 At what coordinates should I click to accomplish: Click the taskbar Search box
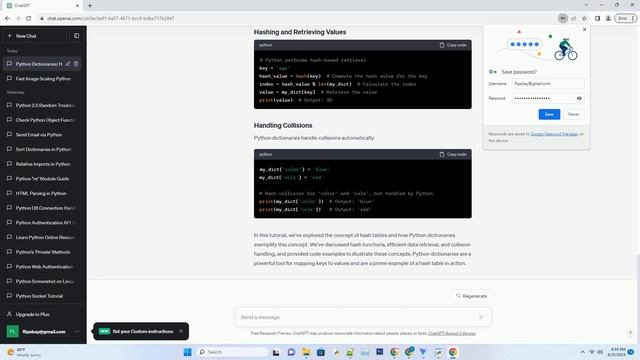(231, 352)
